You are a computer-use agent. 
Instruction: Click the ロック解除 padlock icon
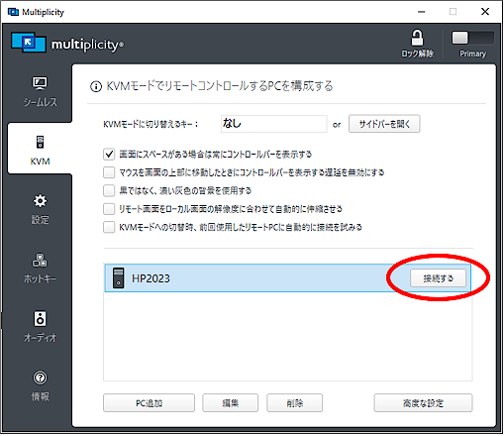coord(417,38)
